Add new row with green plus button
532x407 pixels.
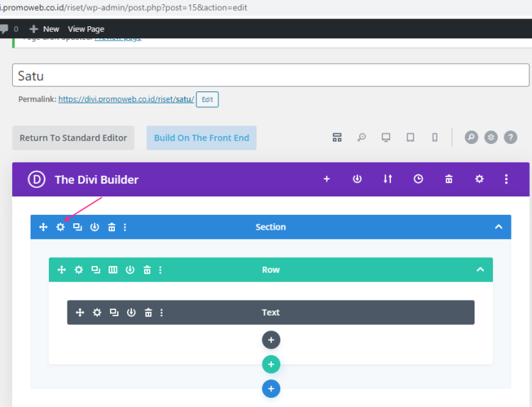(x=271, y=364)
